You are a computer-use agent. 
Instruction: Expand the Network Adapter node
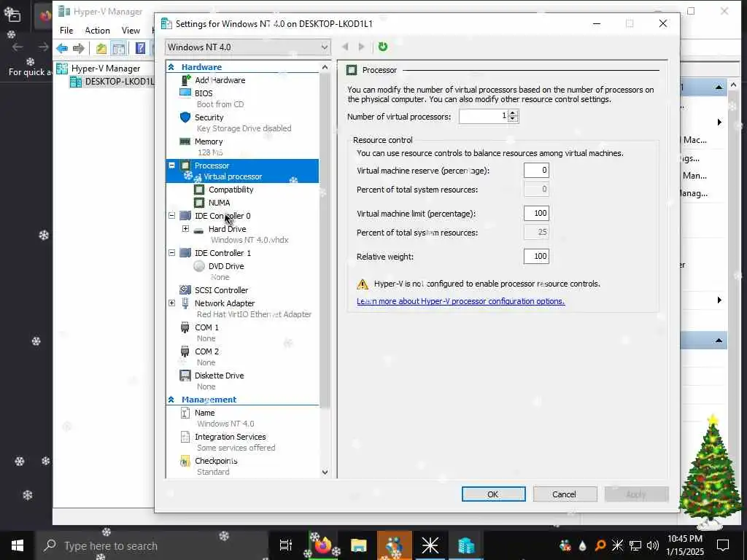pyautogui.click(x=172, y=303)
